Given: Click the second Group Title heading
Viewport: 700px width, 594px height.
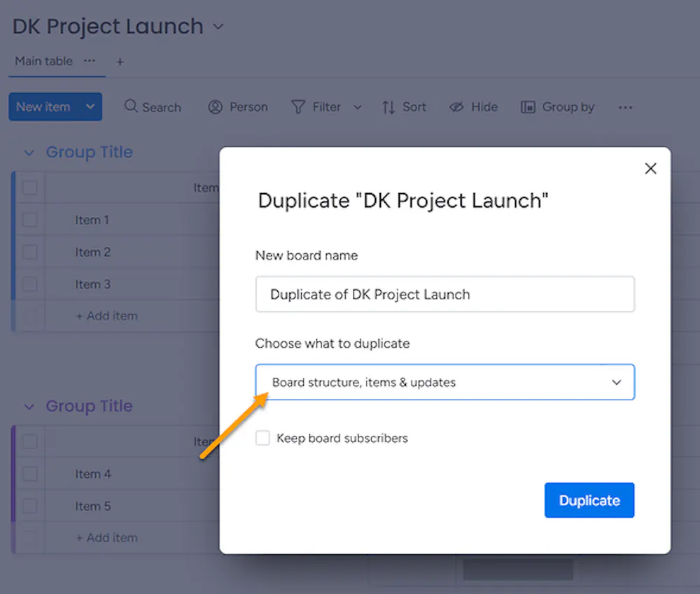Looking at the screenshot, I should [x=90, y=406].
